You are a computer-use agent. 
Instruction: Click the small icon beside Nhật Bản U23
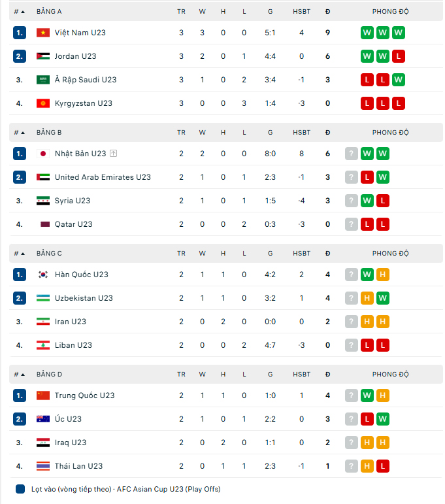[x=113, y=154]
